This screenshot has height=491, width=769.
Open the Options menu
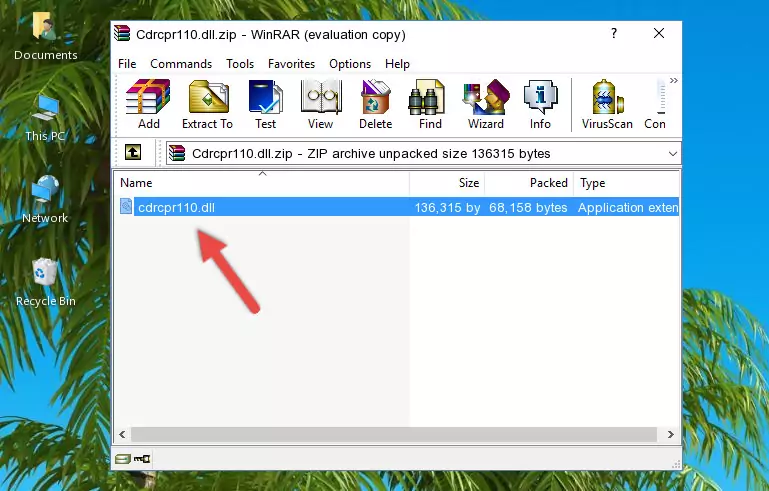[350, 64]
